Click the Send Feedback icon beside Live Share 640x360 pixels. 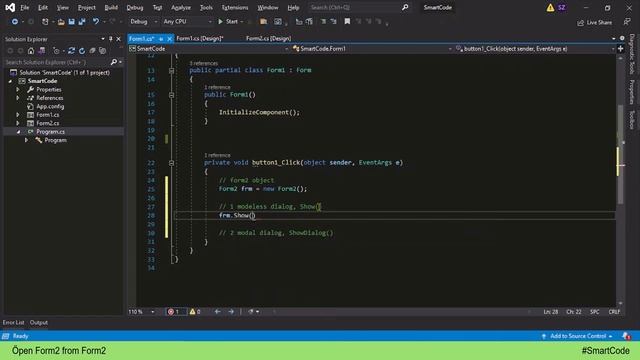coord(627,22)
